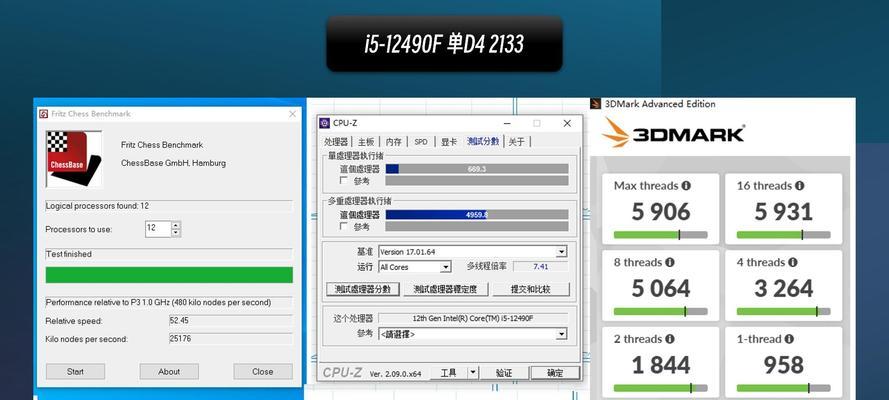Click the 16 threads 5 931 score card
Screen dimensions: 889x400
(x=784, y=209)
